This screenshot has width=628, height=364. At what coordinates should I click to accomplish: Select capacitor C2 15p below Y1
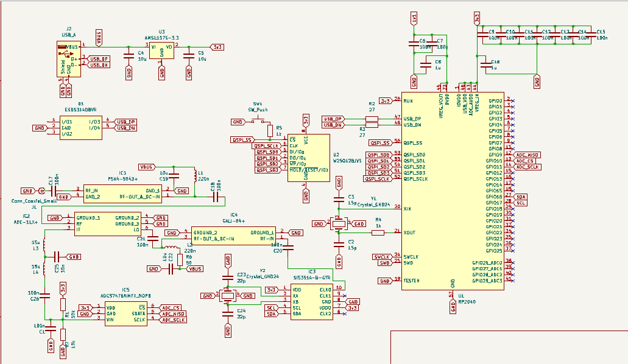339,245
